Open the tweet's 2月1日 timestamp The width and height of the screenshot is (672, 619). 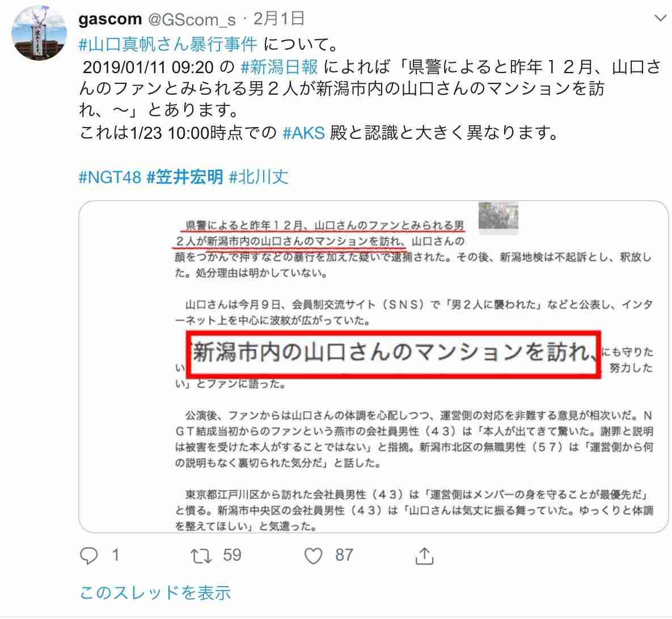pos(279,19)
